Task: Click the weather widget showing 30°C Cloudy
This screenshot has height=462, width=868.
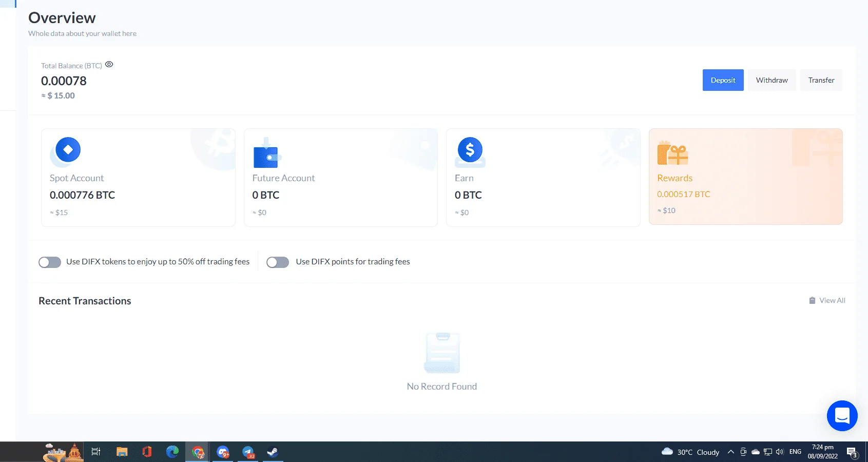Action: pos(690,452)
